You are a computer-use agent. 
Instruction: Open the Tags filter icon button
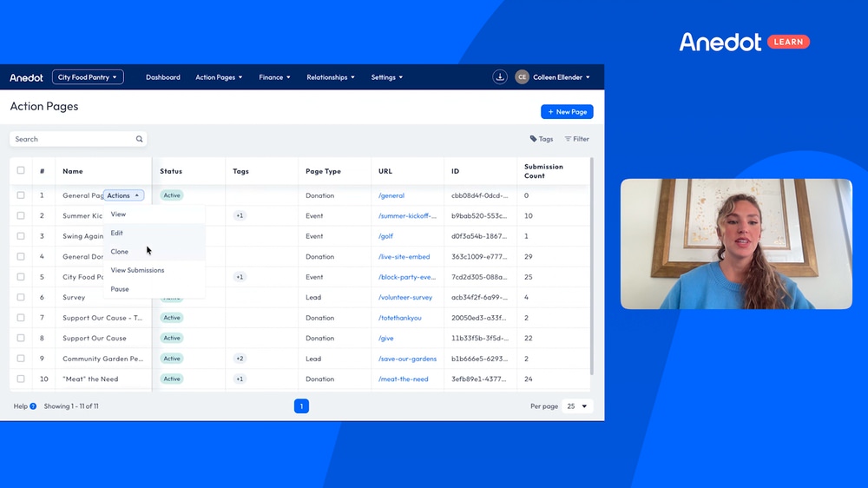coord(541,139)
